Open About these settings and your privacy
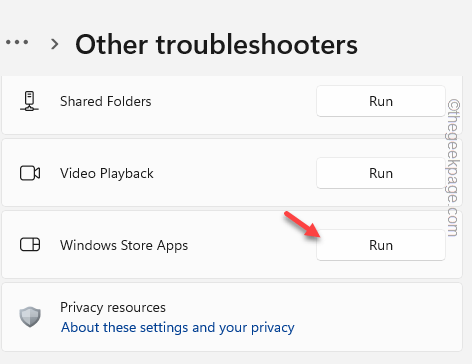 click(x=178, y=327)
